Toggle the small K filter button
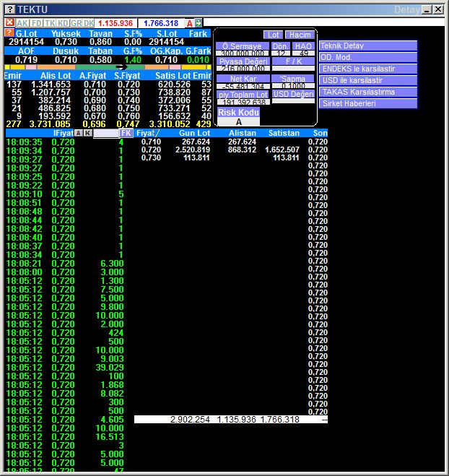 click(x=88, y=133)
